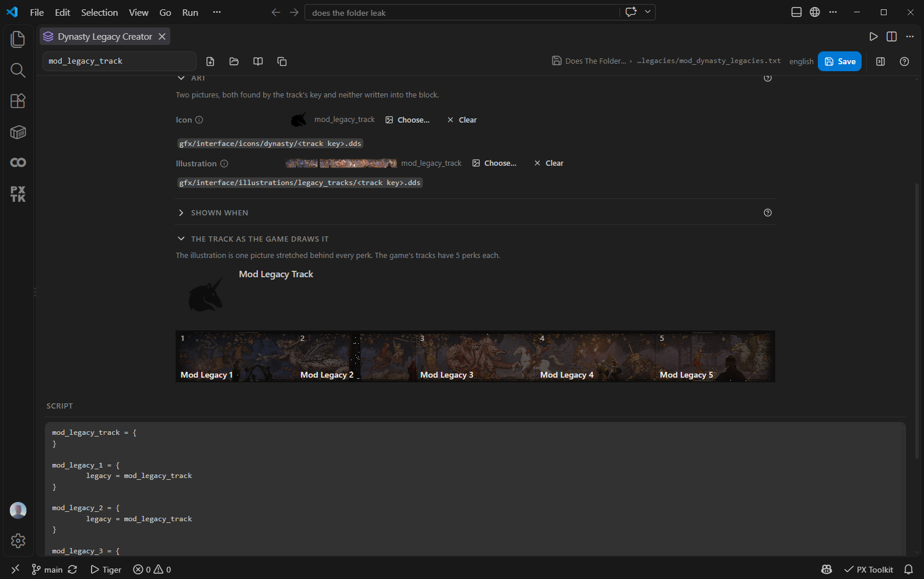924x579 pixels.
Task: Collapse the Art section
Action: 181,78
